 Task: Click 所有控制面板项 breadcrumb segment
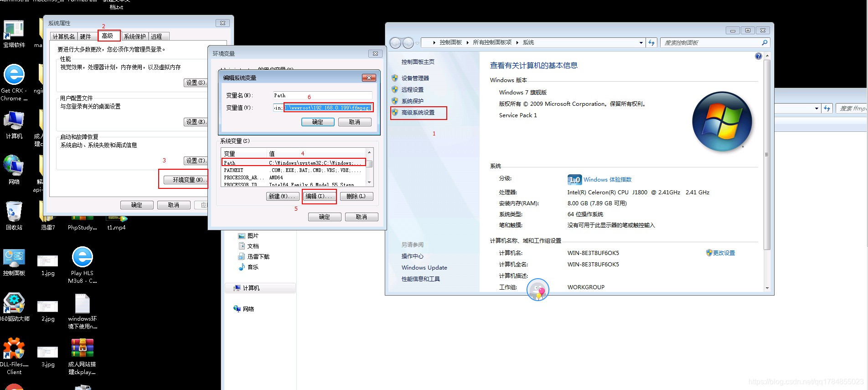pos(492,42)
